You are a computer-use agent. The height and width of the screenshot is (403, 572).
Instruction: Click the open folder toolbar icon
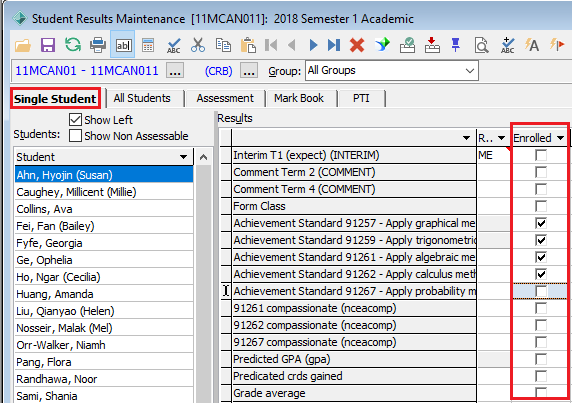(23, 45)
